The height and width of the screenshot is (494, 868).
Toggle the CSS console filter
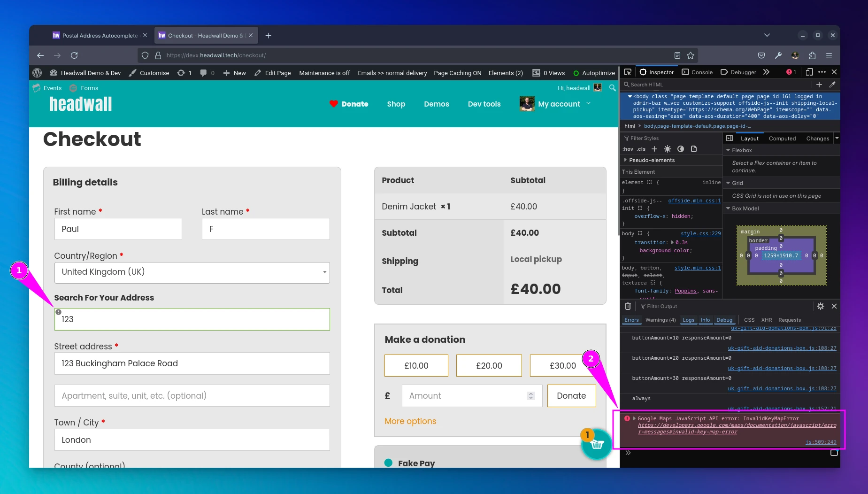(749, 320)
